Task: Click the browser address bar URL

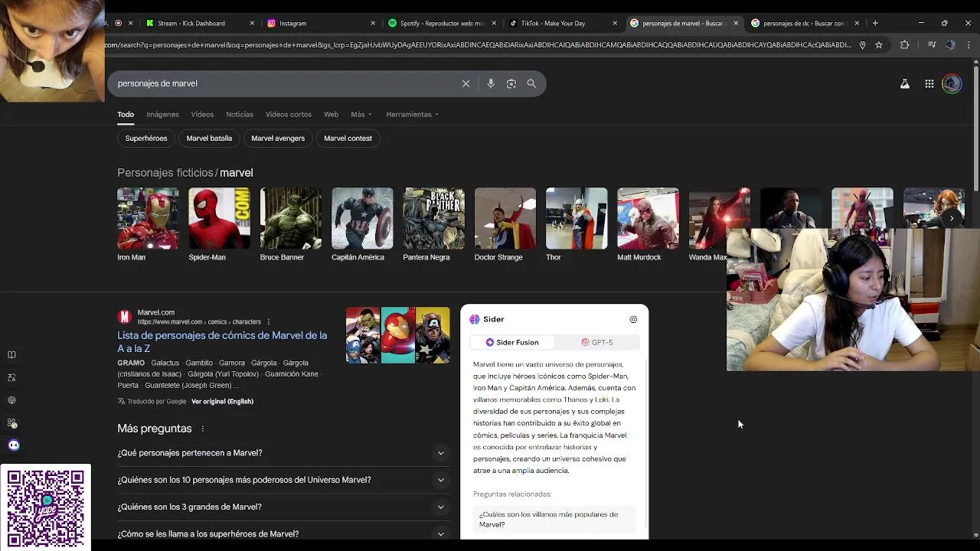Action: pyautogui.click(x=479, y=45)
